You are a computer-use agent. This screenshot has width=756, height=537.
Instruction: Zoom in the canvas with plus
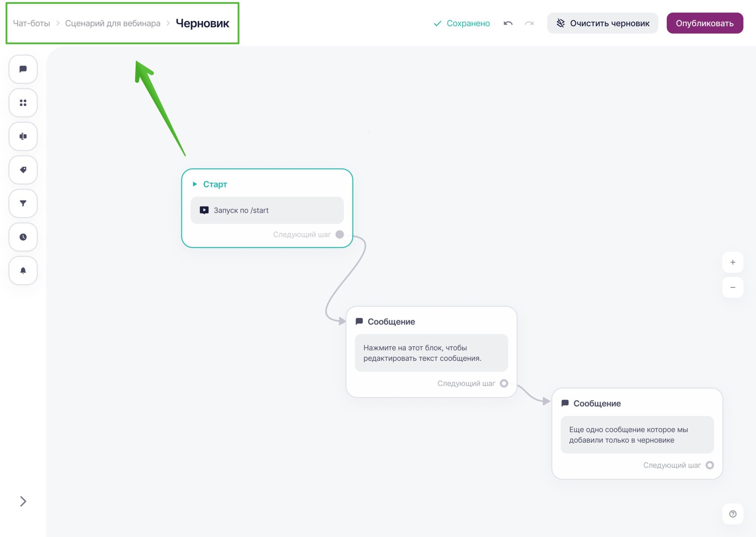(x=733, y=262)
